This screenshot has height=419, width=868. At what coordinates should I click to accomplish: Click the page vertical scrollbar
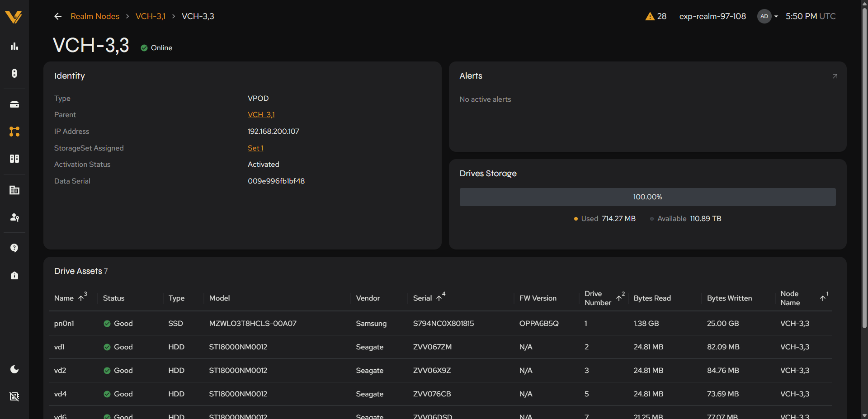[864, 167]
